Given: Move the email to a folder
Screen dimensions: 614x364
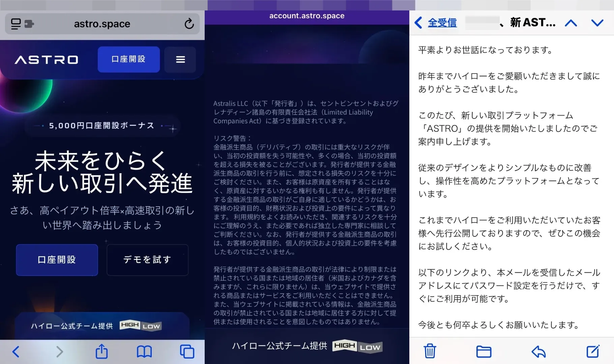Looking at the screenshot, I should [x=484, y=352].
